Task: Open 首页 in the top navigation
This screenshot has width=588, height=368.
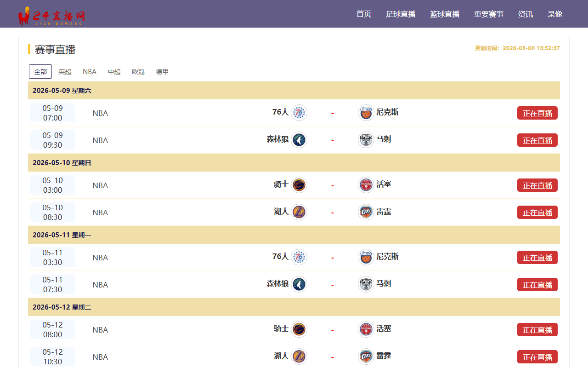Action: [364, 14]
